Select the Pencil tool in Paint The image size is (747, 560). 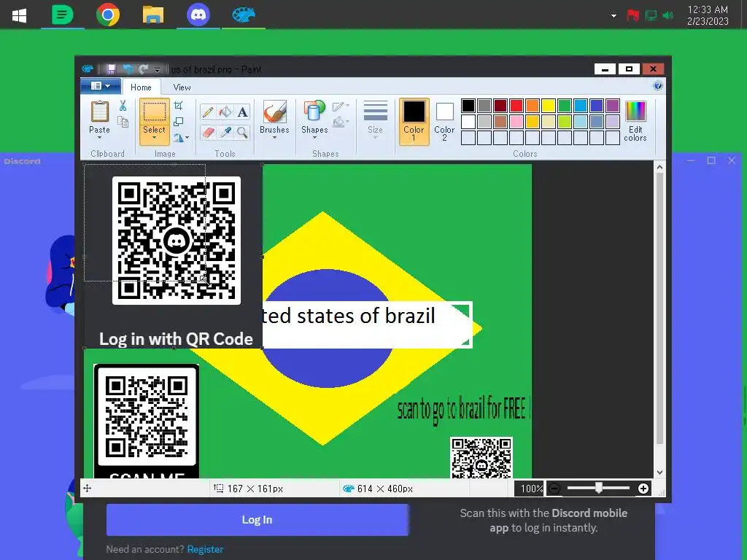208,112
